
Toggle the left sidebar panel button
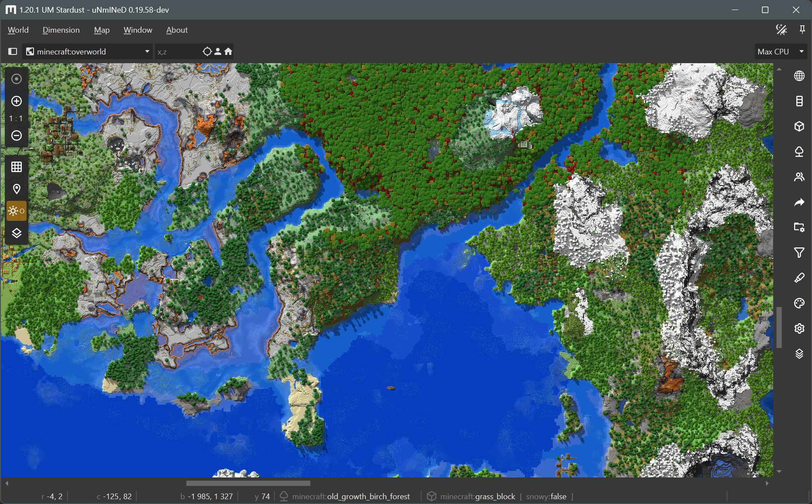click(13, 51)
